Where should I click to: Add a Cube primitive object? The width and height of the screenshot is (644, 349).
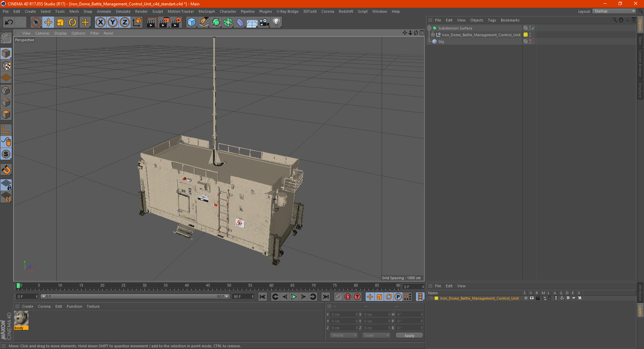click(x=192, y=22)
